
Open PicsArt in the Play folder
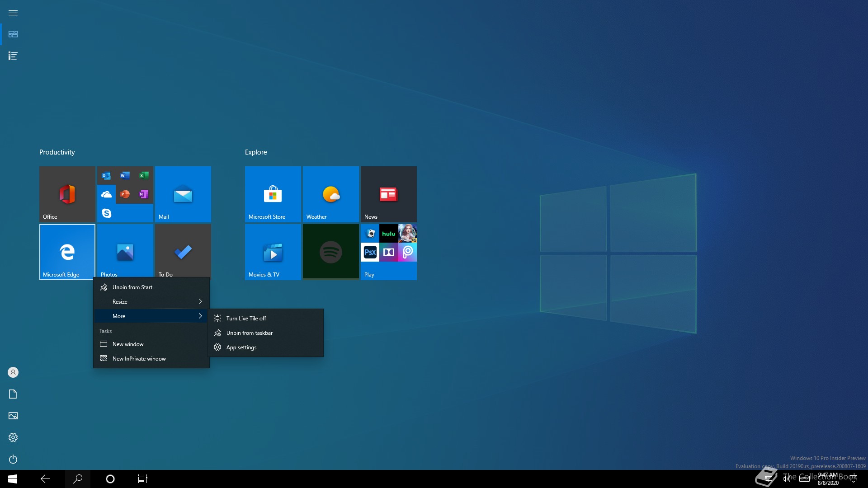coord(407,252)
